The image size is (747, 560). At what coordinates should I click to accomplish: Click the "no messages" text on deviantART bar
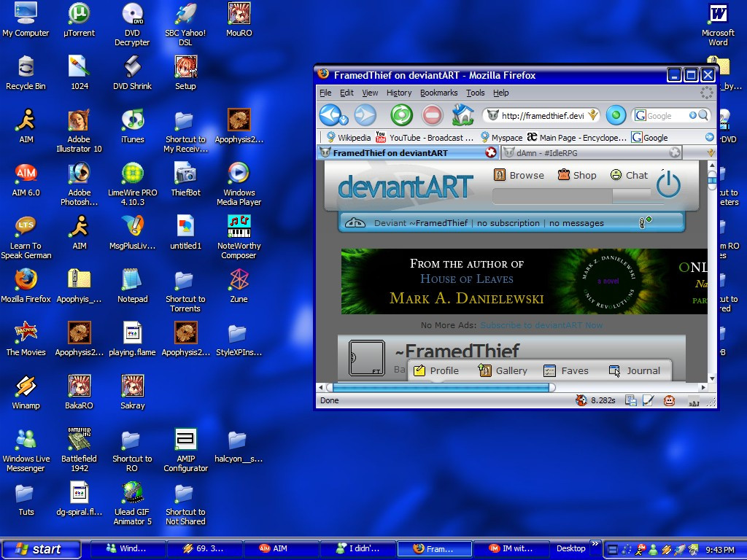click(x=576, y=223)
